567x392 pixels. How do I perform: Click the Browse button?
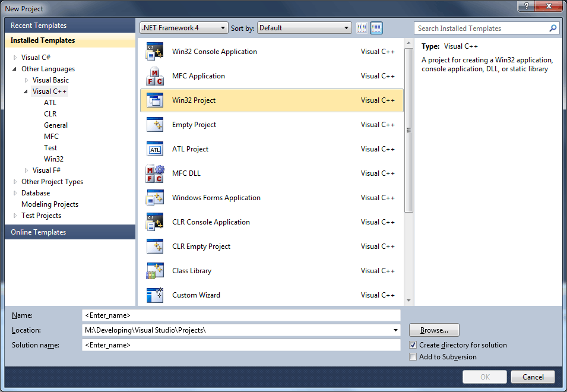point(433,330)
